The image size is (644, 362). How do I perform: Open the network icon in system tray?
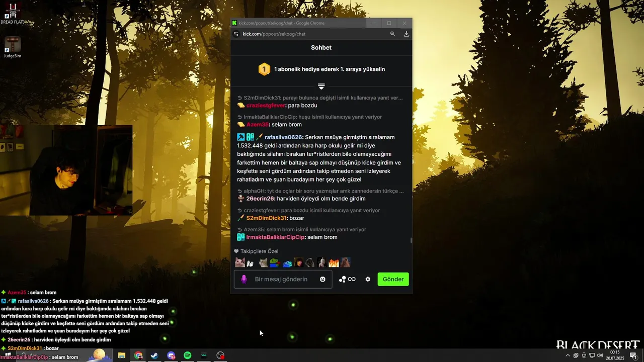(x=592, y=355)
